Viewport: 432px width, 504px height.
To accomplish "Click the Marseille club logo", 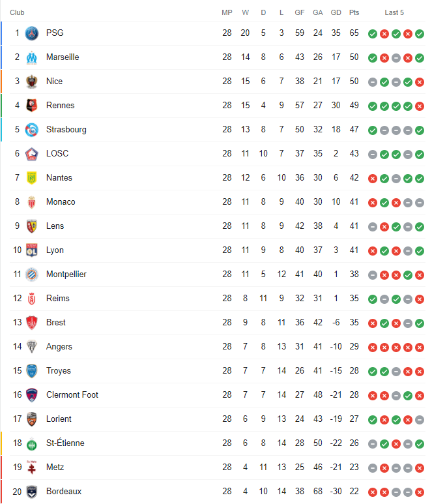I will (31, 57).
